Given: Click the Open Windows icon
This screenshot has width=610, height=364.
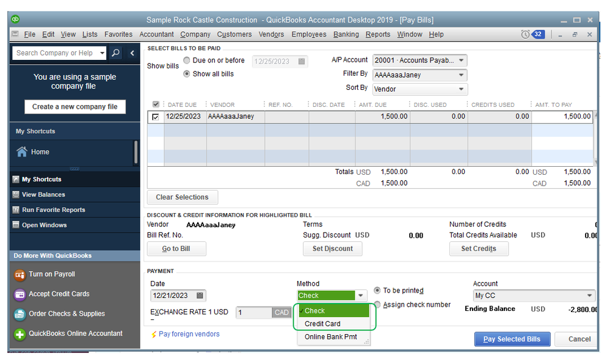Looking at the screenshot, I should (x=15, y=225).
